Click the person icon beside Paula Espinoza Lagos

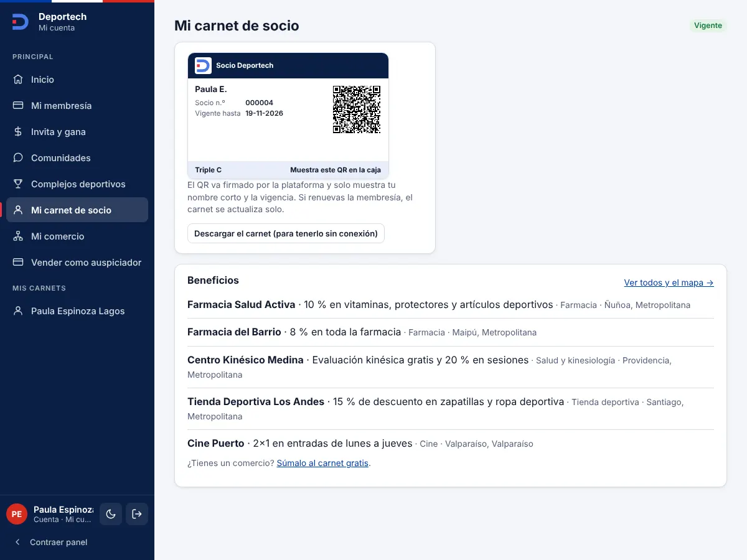pyautogui.click(x=18, y=311)
